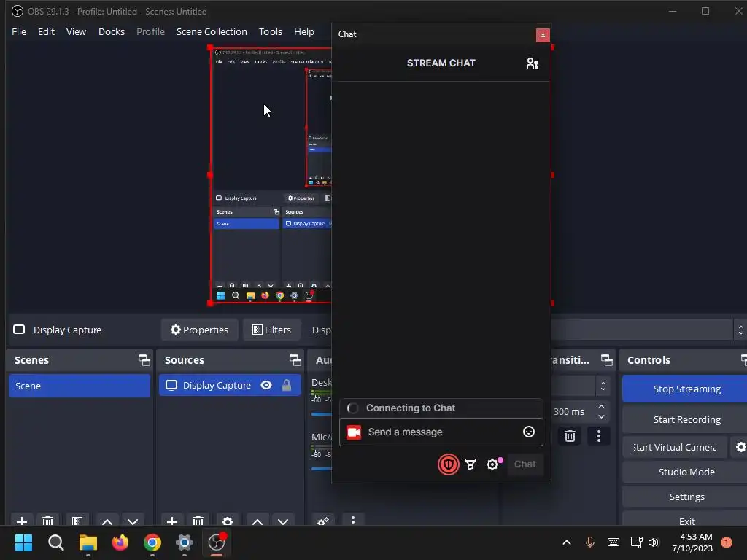
Task: Open chat settings gear icon
Action: (x=493, y=464)
